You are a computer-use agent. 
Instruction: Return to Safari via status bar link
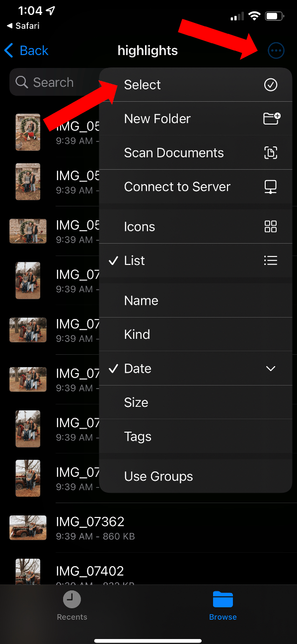[23, 26]
